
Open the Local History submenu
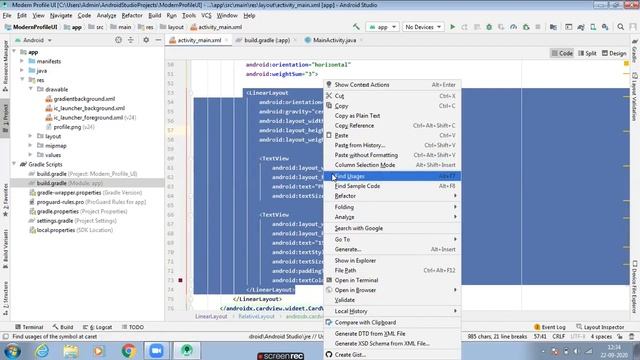point(392,311)
